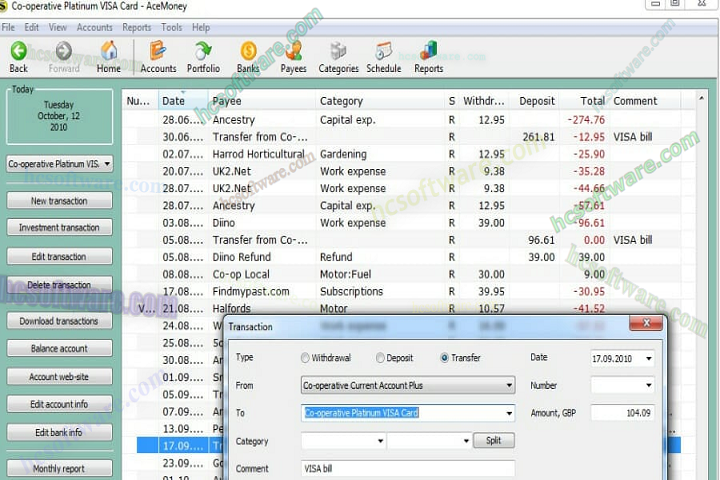The width and height of the screenshot is (720, 480).
Task: Open Categories toolbar icon
Action: pos(338,51)
